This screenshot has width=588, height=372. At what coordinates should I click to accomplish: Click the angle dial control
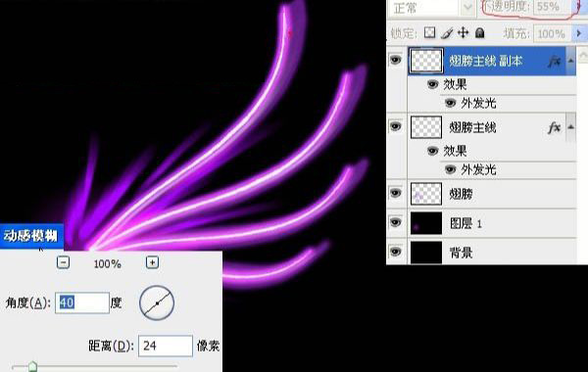[x=157, y=302]
